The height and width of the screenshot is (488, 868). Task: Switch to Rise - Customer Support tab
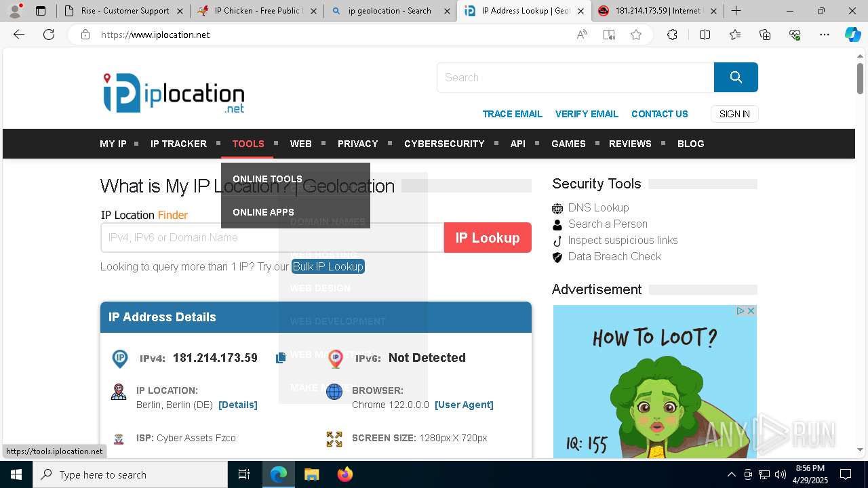[123, 11]
